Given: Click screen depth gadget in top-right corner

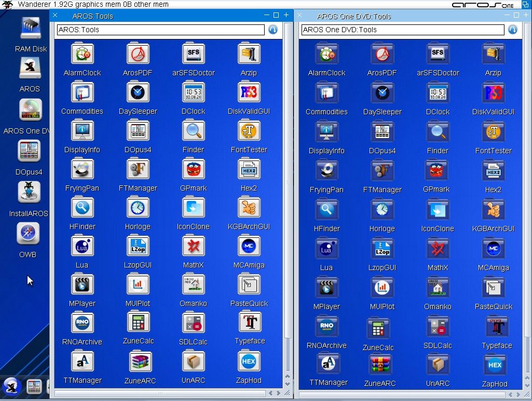Looking at the screenshot, I should 525,4.
